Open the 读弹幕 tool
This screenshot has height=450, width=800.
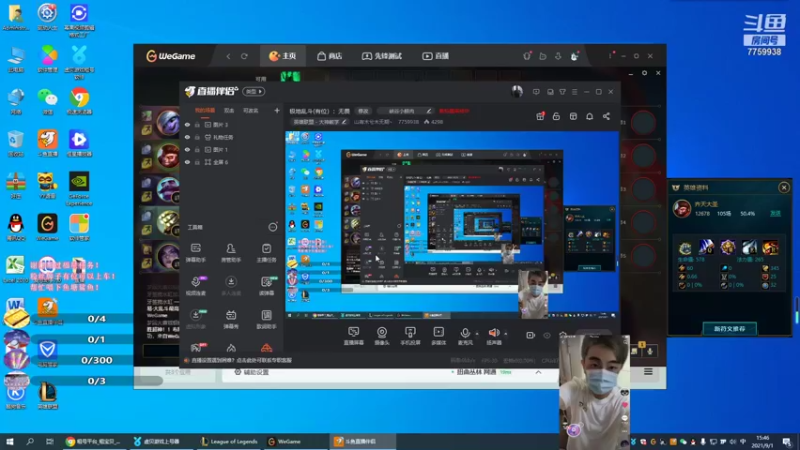[266, 286]
